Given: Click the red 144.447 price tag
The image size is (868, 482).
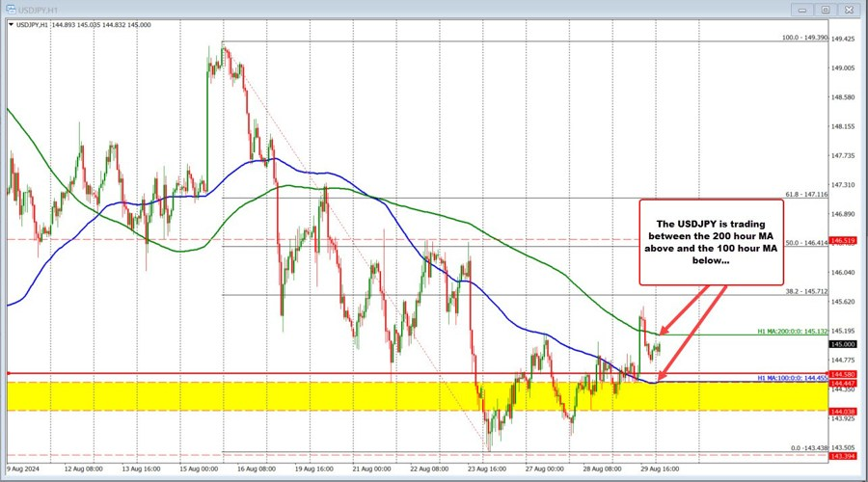Looking at the screenshot, I should coord(843,383).
